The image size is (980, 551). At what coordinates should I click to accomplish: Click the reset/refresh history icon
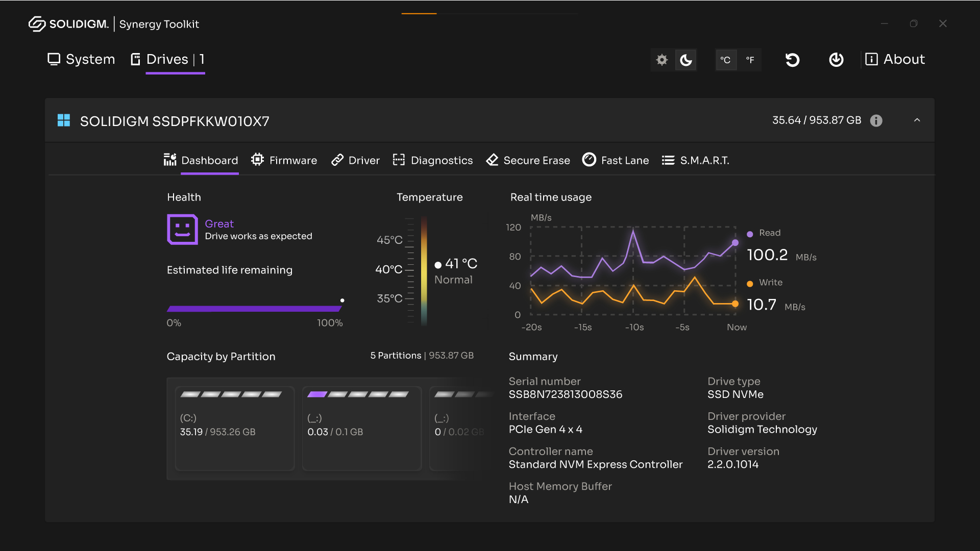[x=792, y=59]
